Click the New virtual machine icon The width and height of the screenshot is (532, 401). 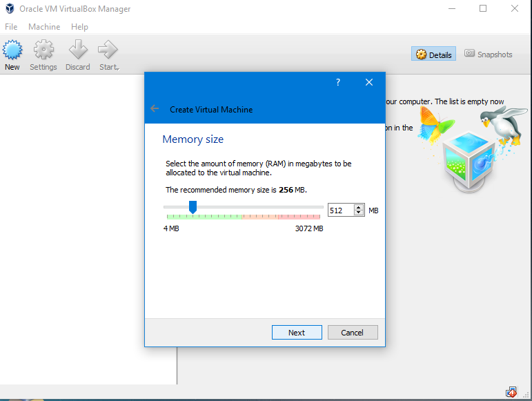click(12, 50)
